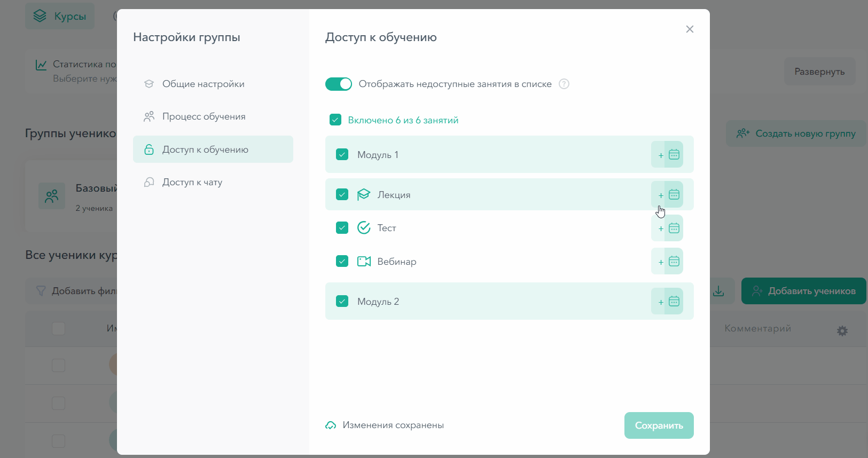Tick the select-all checkbox in table header
868x458 pixels.
pyautogui.click(x=58, y=328)
